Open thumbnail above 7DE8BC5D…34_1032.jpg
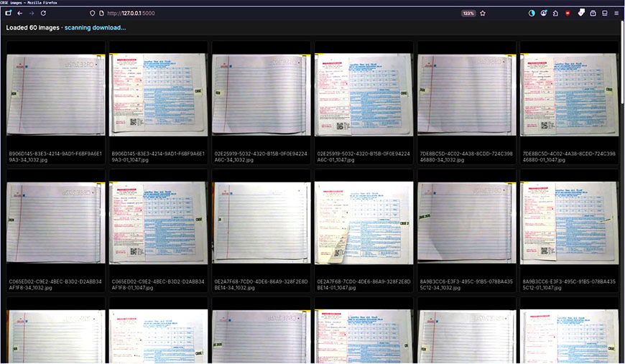625x364 pixels. pyautogui.click(x=467, y=95)
